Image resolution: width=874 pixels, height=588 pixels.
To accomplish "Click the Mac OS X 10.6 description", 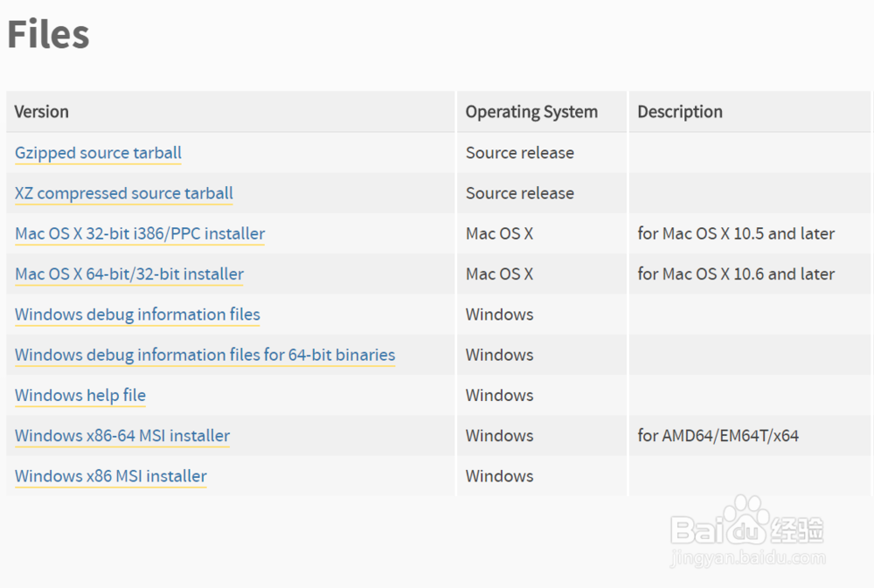I will point(736,274).
